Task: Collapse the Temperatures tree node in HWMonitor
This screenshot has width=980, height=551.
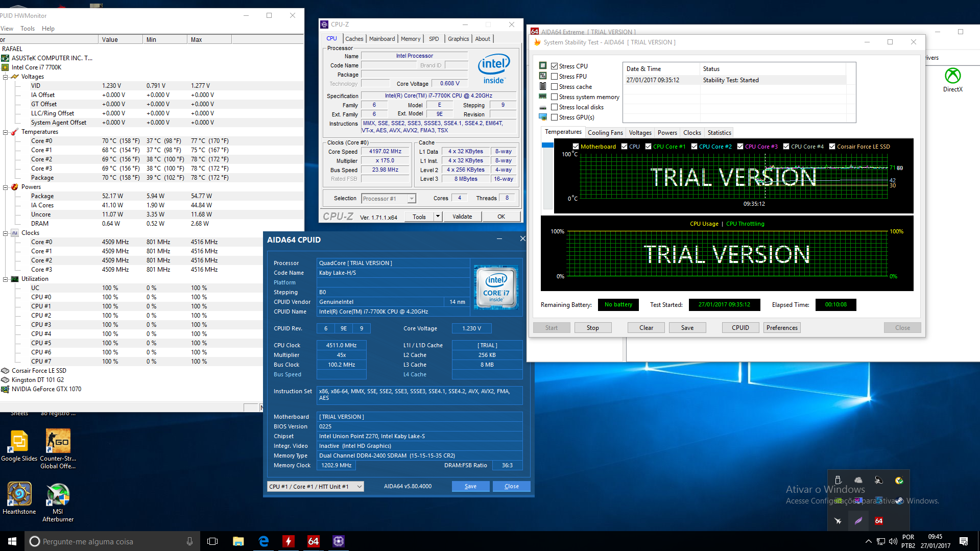Action: pyautogui.click(x=5, y=132)
